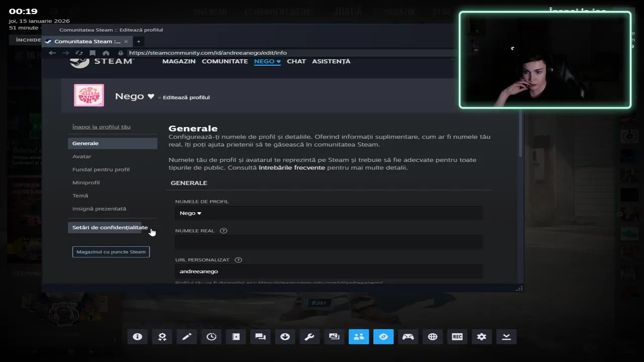Click help icon next to NUMELE REAL
This screenshot has height=362, width=644.
223,231
